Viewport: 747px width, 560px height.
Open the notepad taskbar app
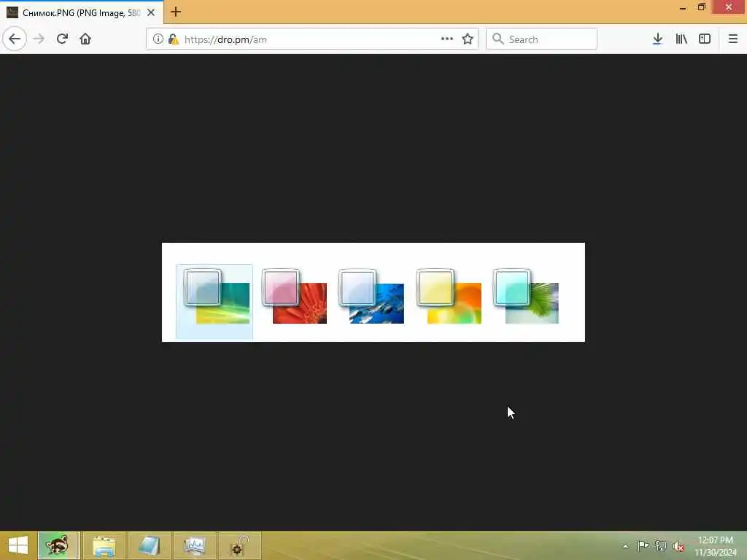(x=149, y=545)
